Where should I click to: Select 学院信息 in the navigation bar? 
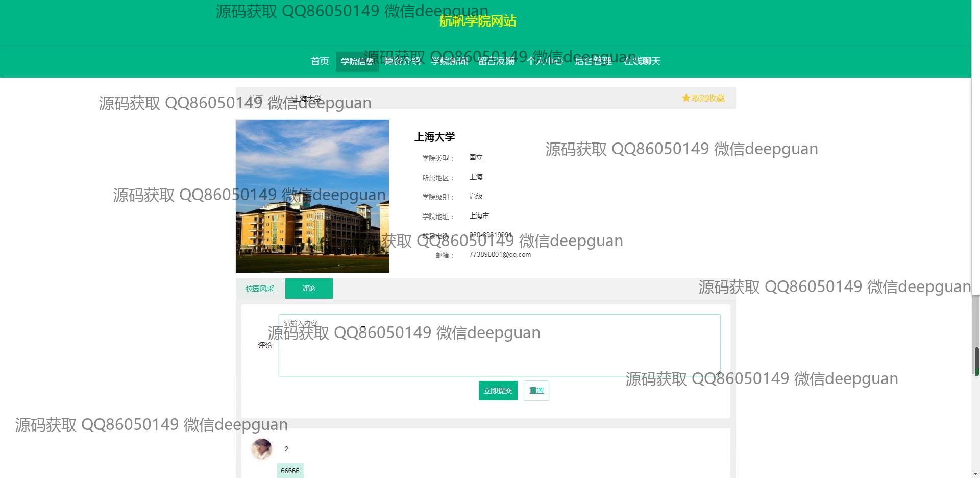click(x=357, y=61)
